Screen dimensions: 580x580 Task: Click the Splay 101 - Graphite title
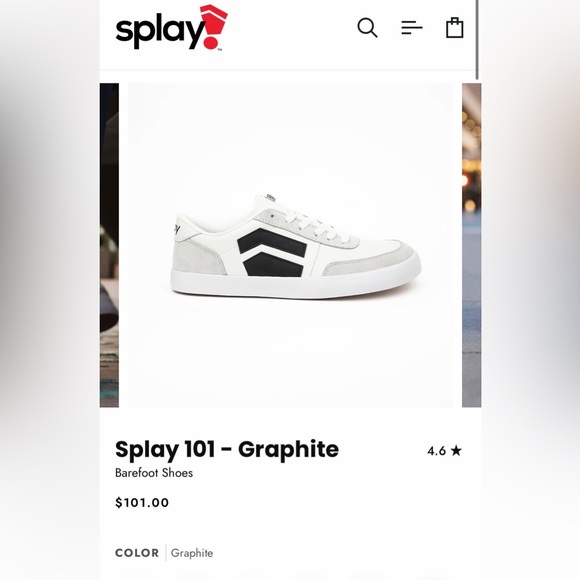227,449
